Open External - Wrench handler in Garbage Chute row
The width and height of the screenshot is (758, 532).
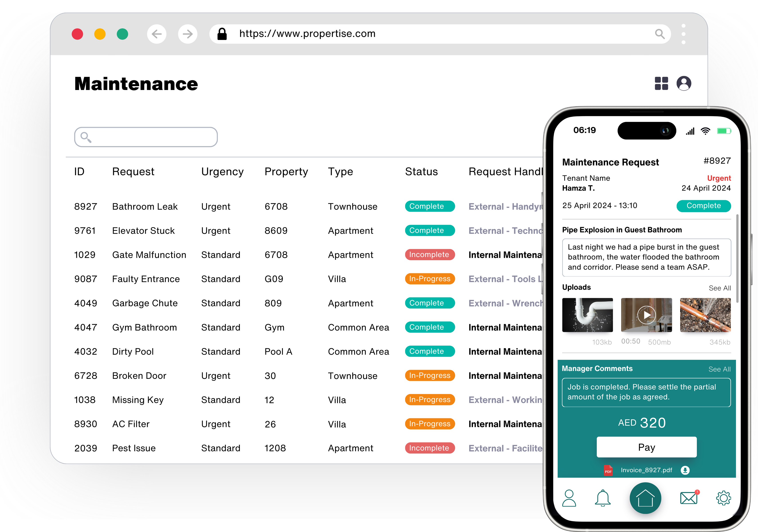coord(505,303)
